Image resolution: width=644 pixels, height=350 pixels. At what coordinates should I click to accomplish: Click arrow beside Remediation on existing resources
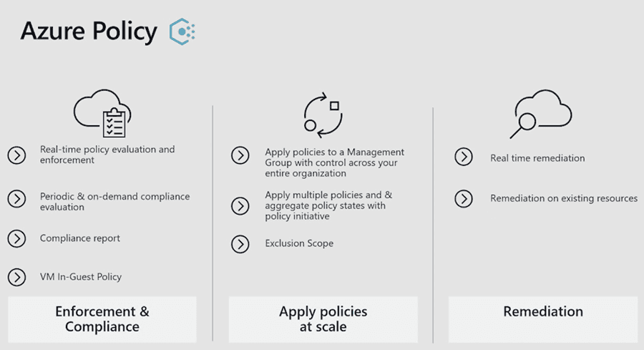tap(464, 199)
